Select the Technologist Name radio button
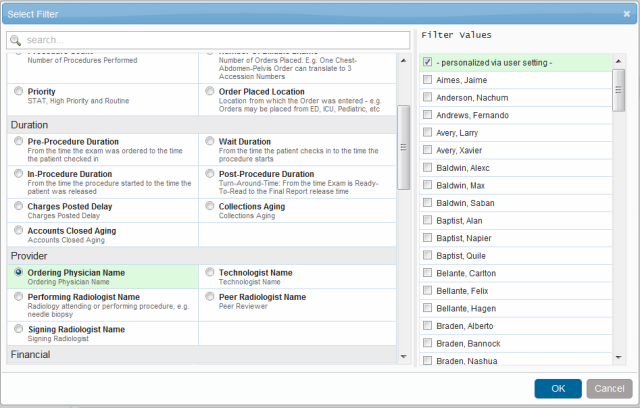Image resolution: width=640 pixels, height=408 pixels. coord(208,273)
